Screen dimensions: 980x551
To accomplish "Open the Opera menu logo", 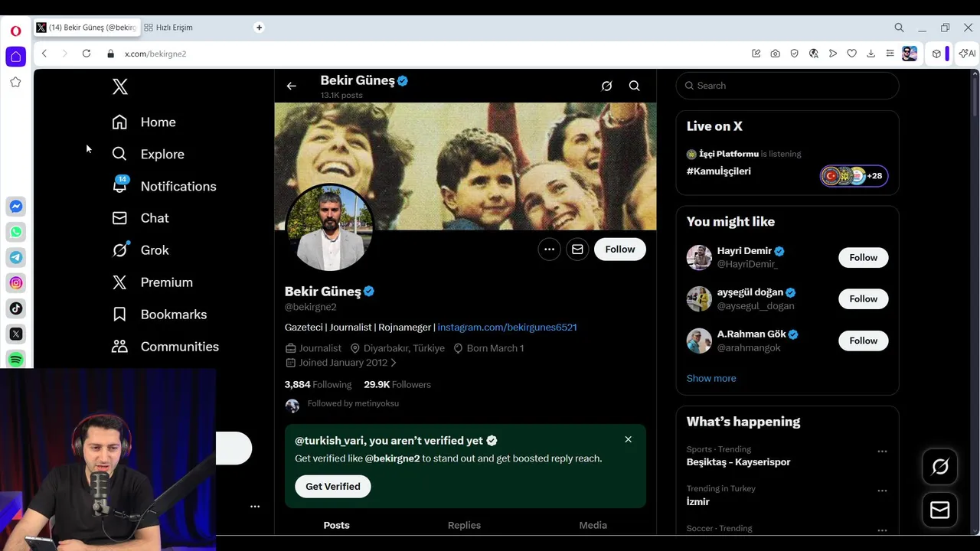I will coord(15,31).
